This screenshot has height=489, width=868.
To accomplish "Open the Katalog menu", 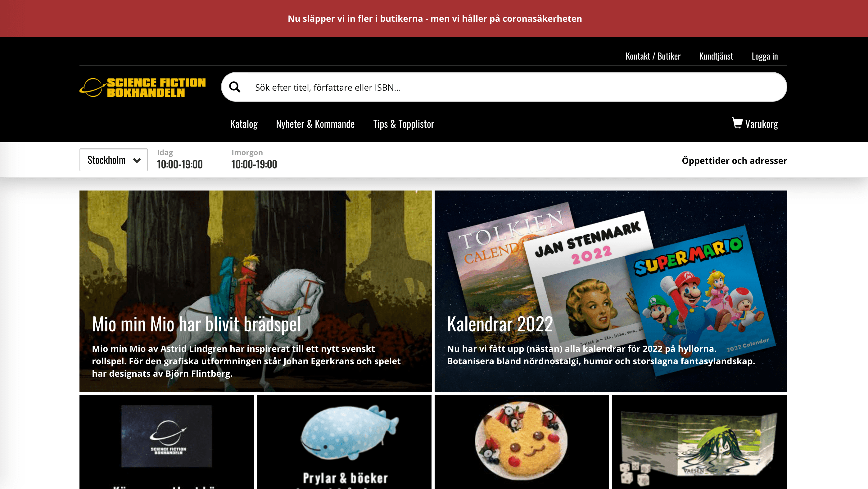I will click(x=244, y=124).
